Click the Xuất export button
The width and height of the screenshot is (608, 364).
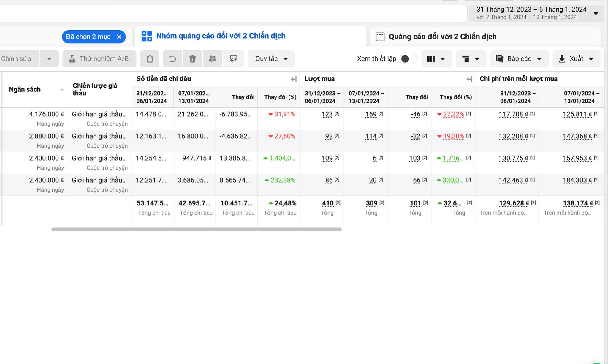[576, 59]
